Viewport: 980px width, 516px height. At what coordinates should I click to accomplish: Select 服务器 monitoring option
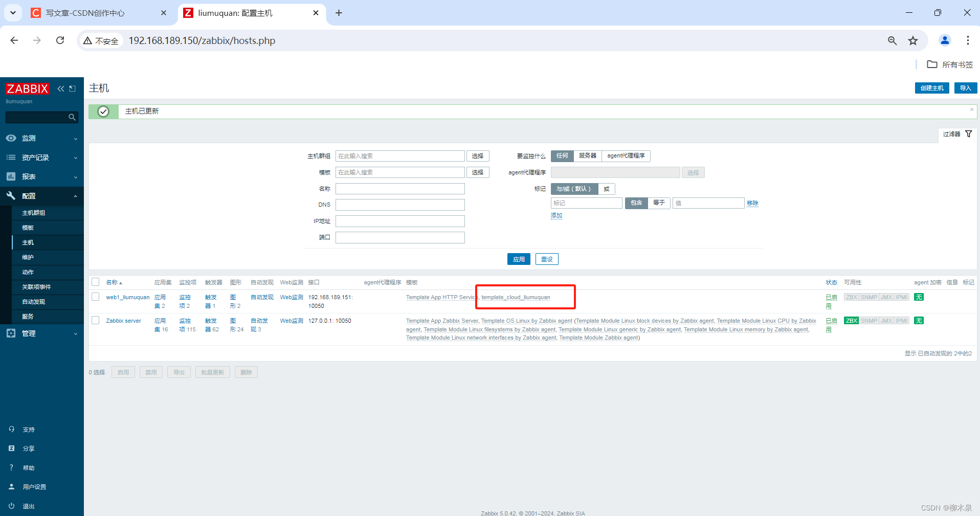pyautogui.click(x=588, y=156)
